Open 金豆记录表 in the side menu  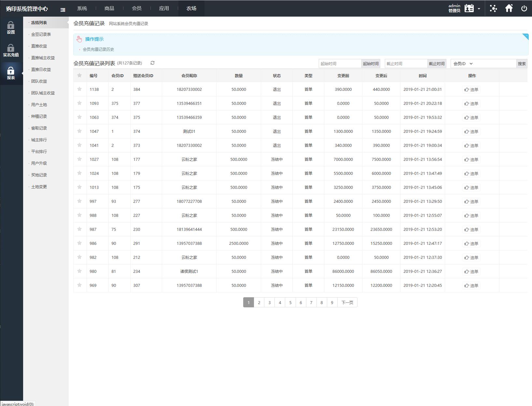pos(41,35)
